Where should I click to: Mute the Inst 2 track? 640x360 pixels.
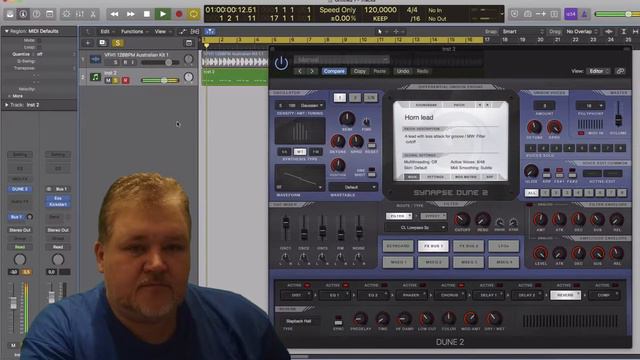108,80
